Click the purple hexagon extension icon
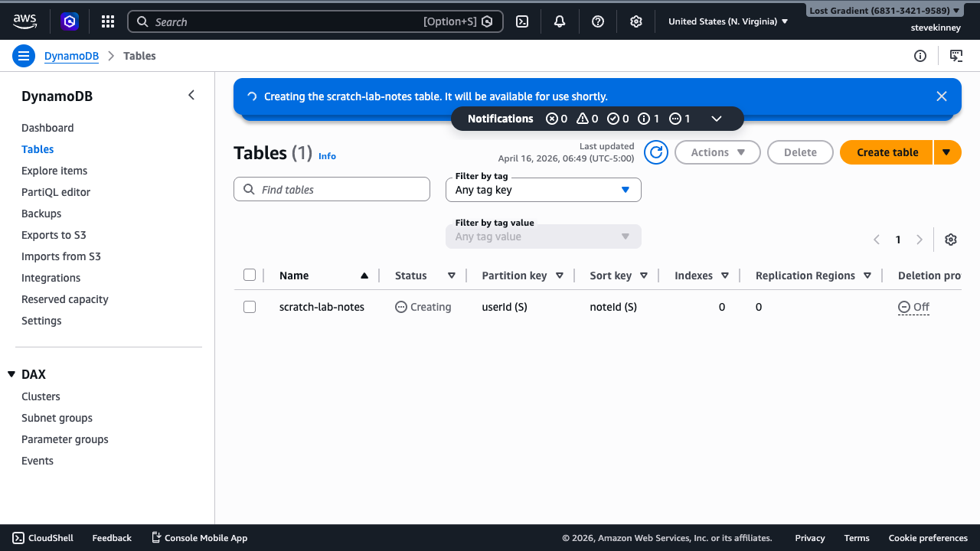The height and width of the screenshot is (551, 980). (70, 21)
